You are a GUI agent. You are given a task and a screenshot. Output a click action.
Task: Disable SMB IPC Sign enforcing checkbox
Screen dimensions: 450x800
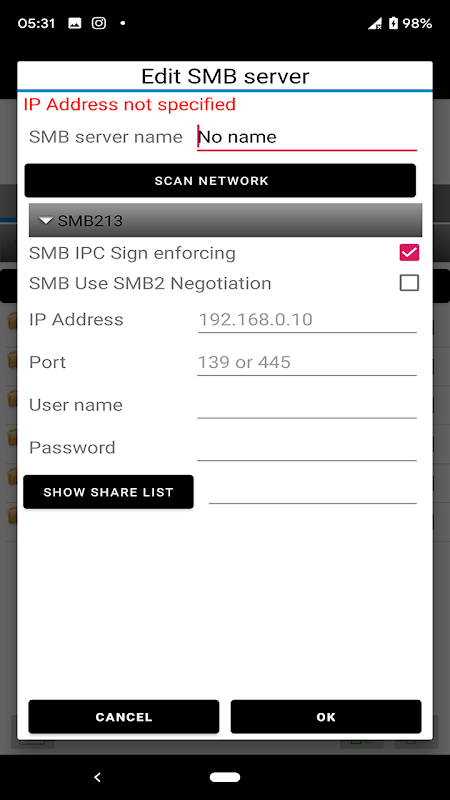tap(409, 253)
